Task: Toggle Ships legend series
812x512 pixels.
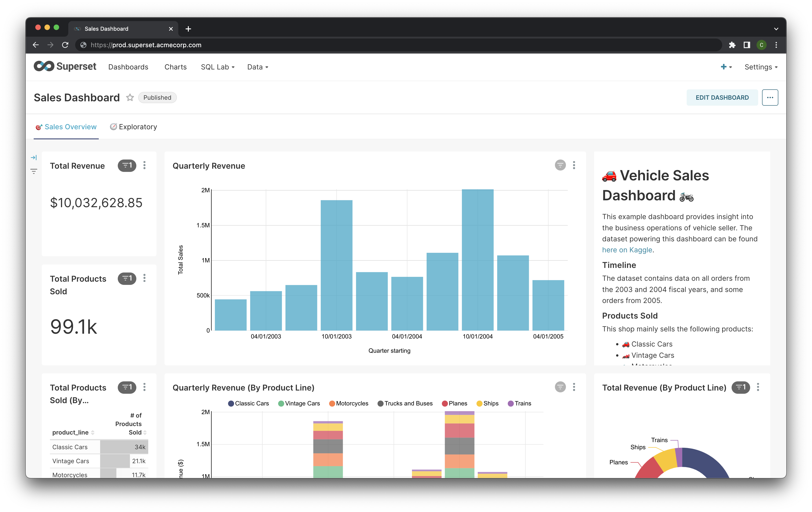Action: click(x=487, y=403)
